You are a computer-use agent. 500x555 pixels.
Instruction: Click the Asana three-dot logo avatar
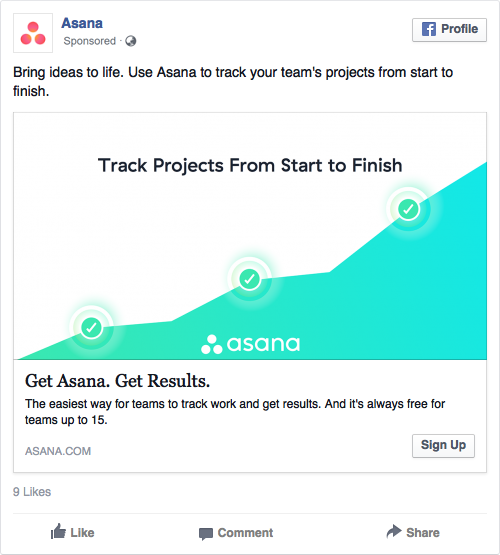[33, 33]
